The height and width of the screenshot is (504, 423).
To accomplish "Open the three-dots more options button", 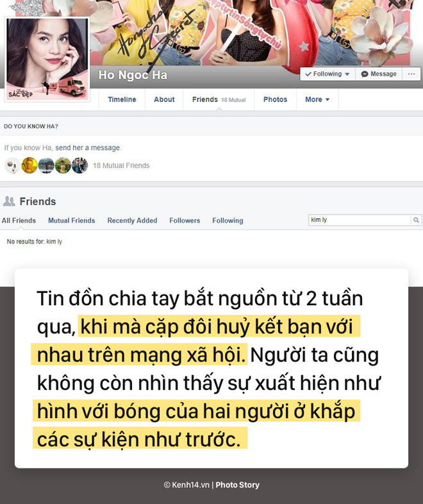I will 411,74.
